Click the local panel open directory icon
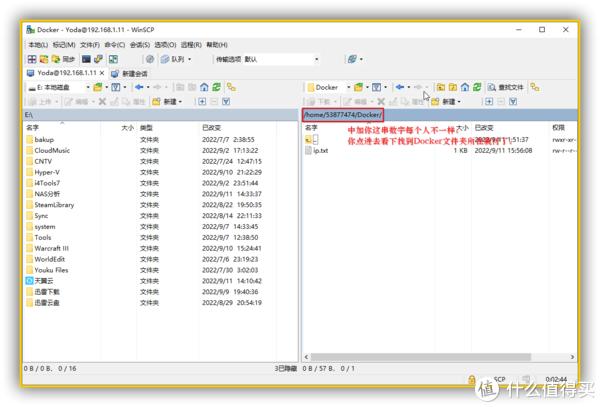The image size is (600, 407). point(98,87)
